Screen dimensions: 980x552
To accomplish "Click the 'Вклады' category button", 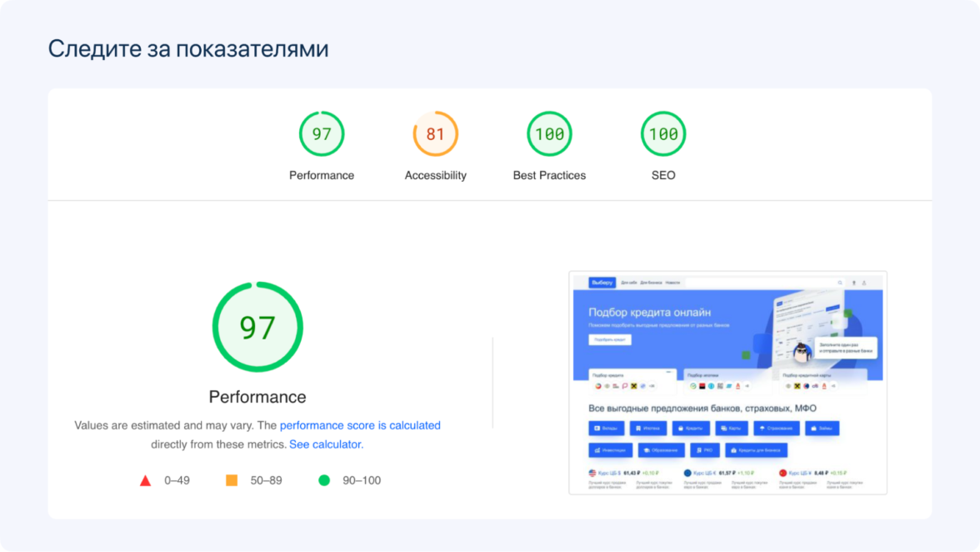I will (x=606, y=429).
